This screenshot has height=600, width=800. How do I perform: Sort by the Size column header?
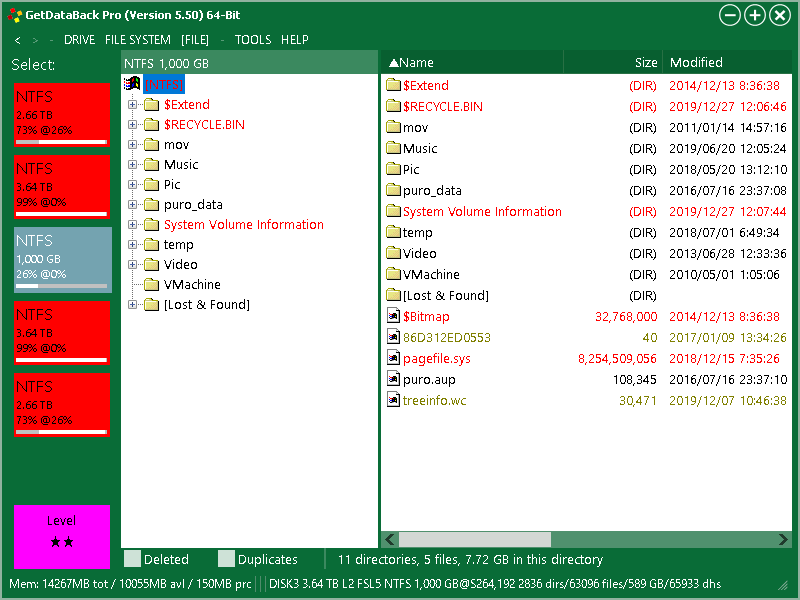(x=613, y=62)
